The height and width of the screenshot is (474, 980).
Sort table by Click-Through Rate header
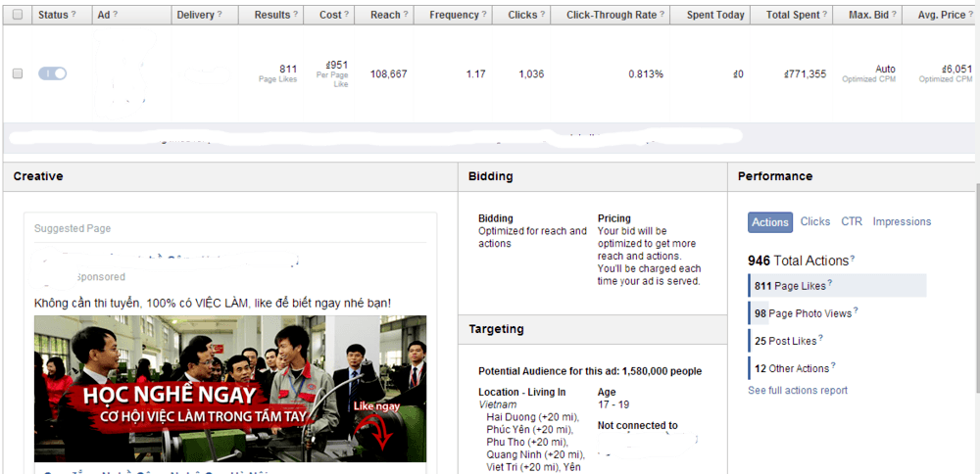tap(612, 15)
